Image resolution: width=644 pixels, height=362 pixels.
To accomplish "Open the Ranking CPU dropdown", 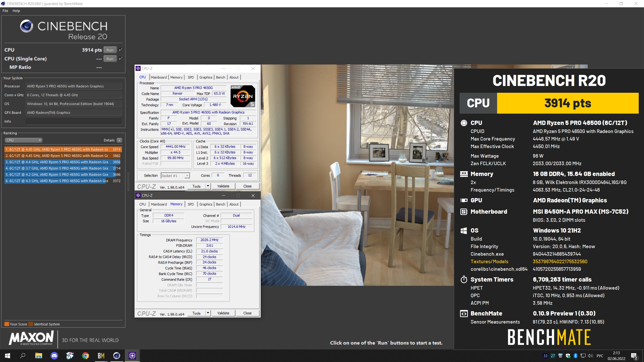I will point(23,140).
